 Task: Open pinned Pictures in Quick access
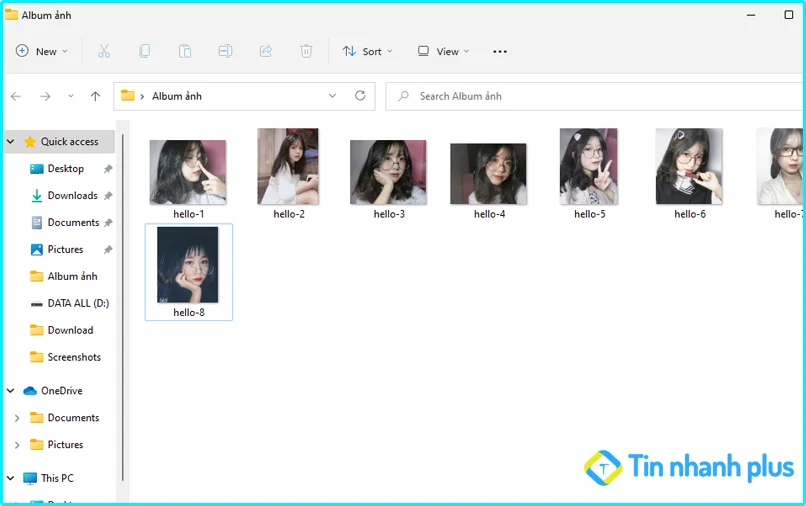(x=65, y=249)
